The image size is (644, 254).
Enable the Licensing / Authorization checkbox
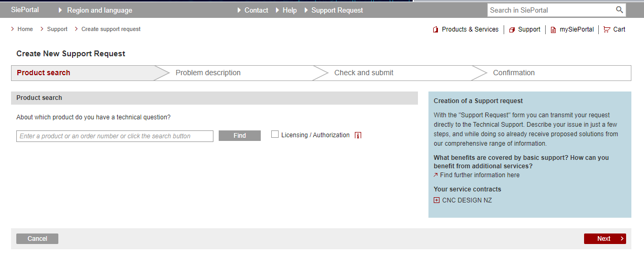coord(275,135)
